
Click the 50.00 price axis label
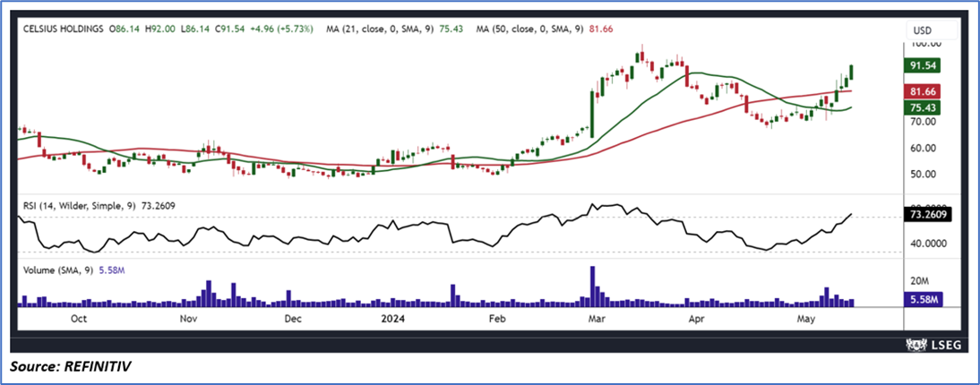(x=924, y=175)
